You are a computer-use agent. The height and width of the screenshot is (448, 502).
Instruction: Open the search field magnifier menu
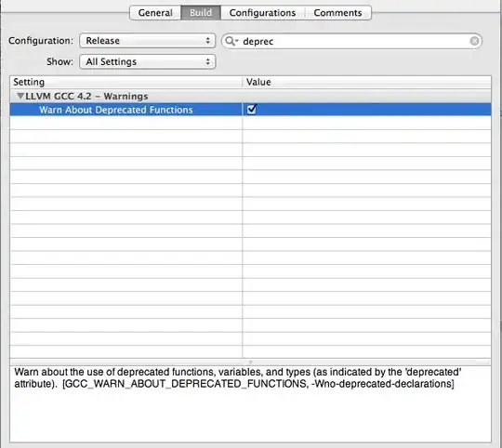click(x=231, y=41)
